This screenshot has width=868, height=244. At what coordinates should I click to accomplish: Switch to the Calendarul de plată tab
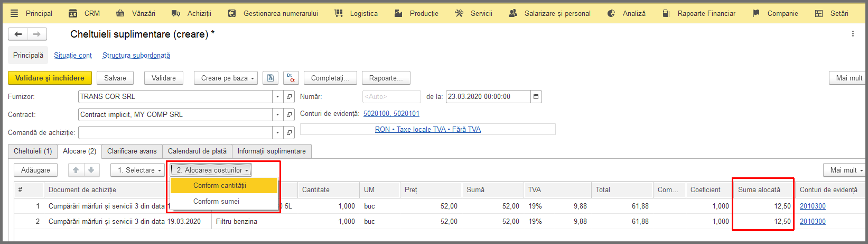tap(197, 151)
